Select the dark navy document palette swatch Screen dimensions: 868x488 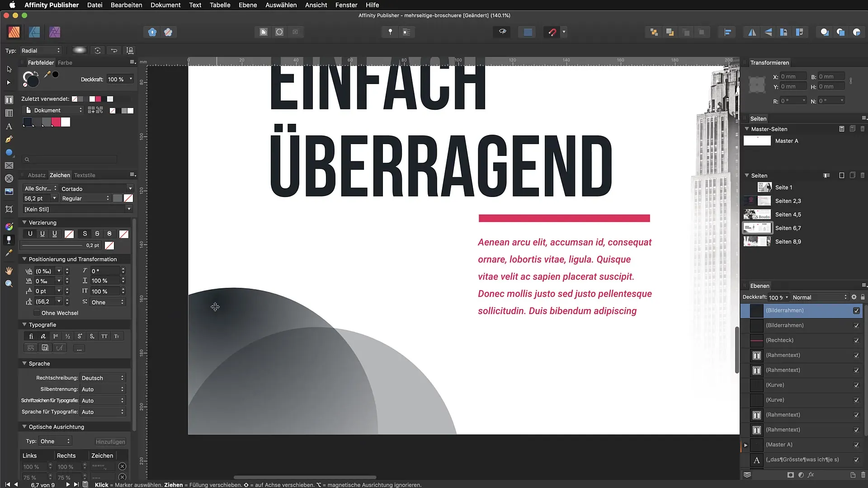28,122
